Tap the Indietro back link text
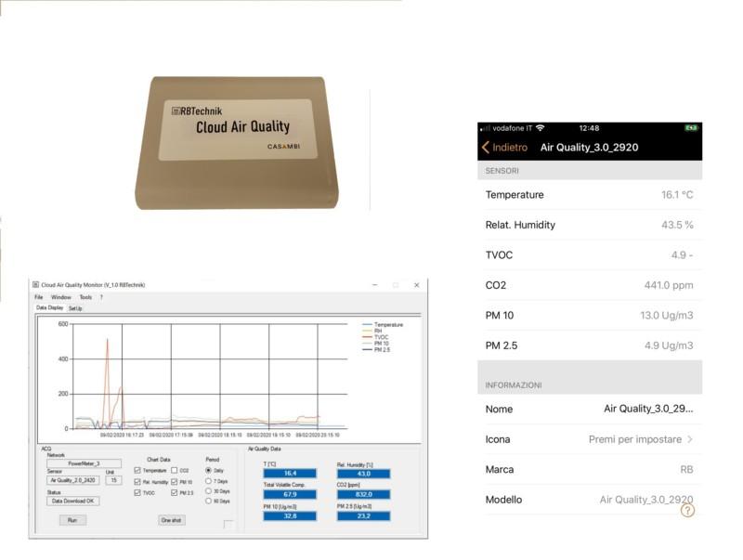This screenshot has width=743, height=560. pyautogui.click(x=510, y=148)
